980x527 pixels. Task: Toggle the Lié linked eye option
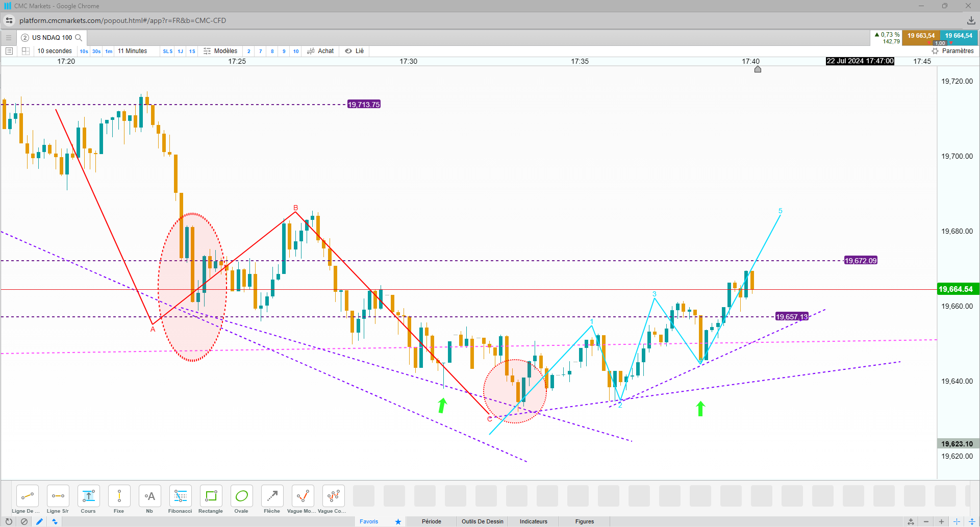pos(355,51)
